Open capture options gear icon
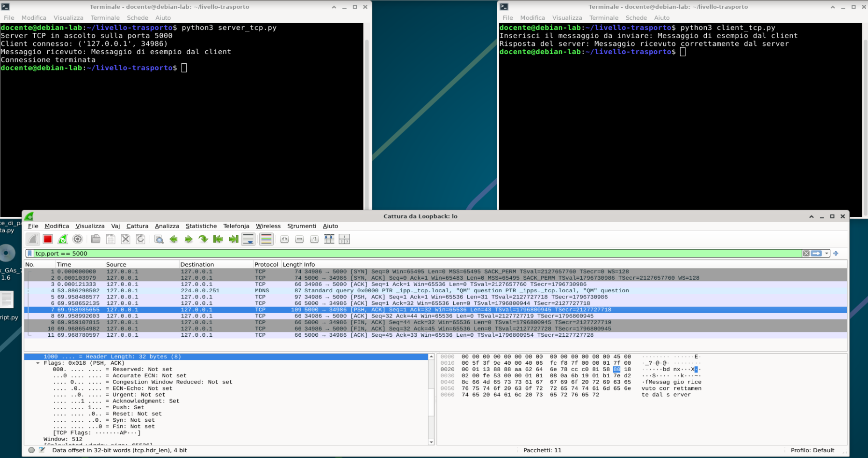This screenshot has height=458, width=868. (x=78, y=239)
